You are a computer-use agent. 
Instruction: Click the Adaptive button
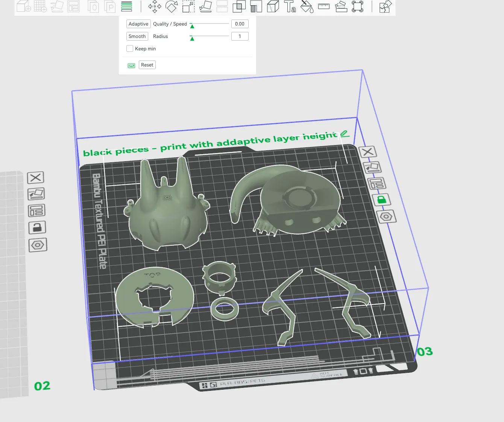(138, 24)
